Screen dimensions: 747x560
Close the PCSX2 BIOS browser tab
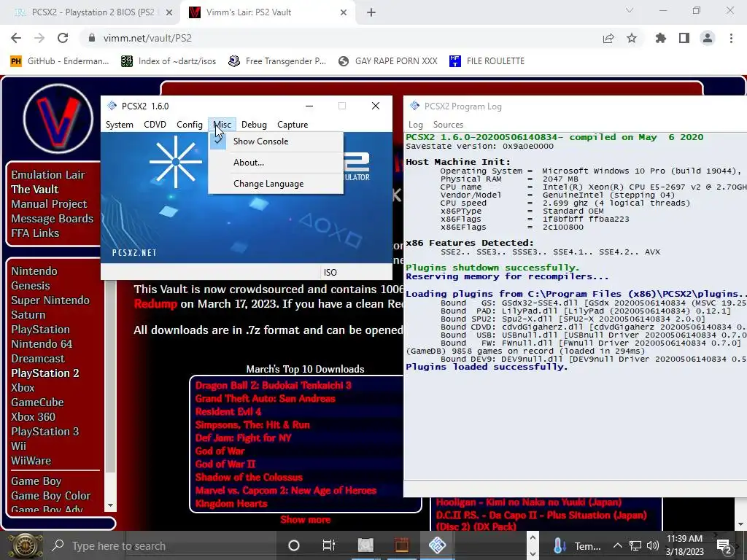pos(169,12)
